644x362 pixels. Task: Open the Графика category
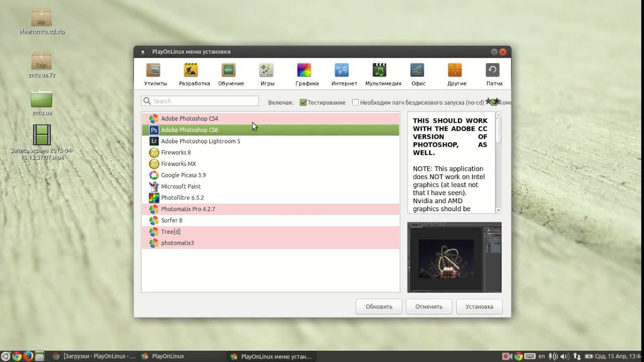coord(307,75)
